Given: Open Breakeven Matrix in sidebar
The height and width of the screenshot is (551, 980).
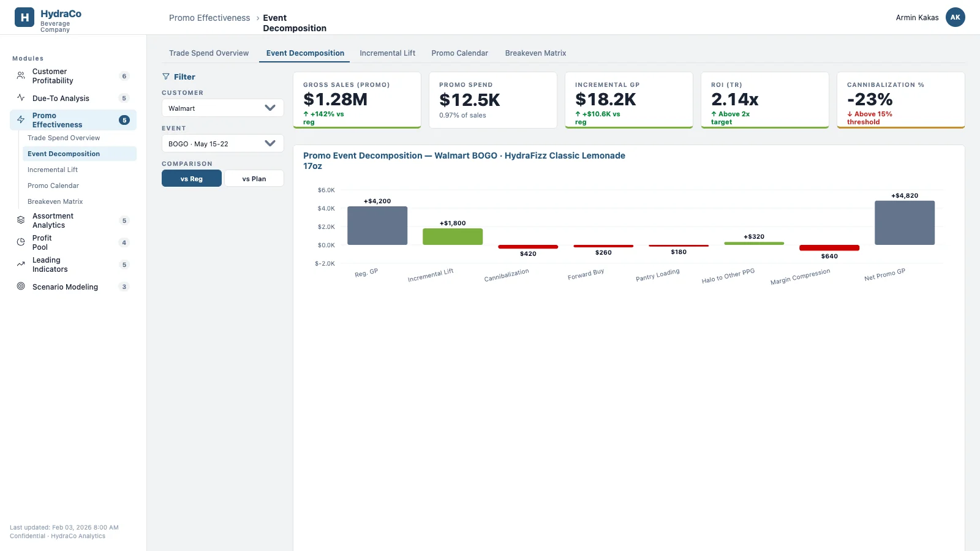Looking at the screenshot, I should click(x=80, y=201).
